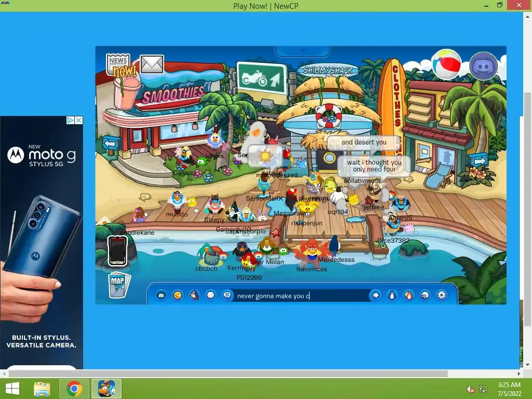Viewport: 532px width, 399px height.
Task: Throw a snowball icon
Action: [x=211, y=296]
